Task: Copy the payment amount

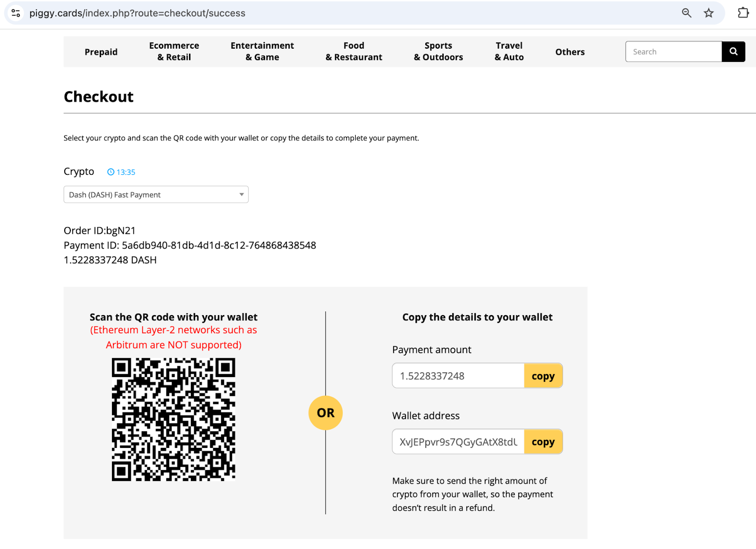Action: (x=543, y=376)
